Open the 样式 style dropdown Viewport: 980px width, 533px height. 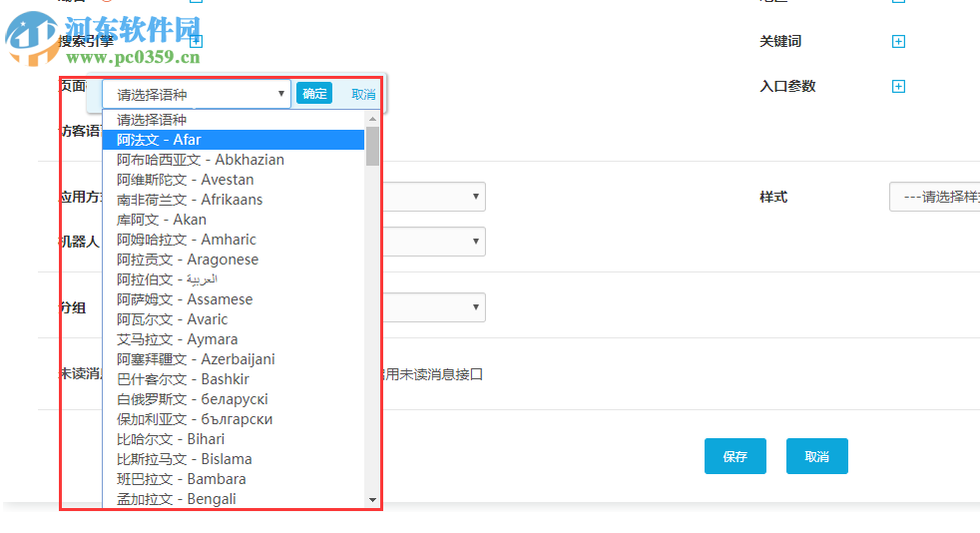[934, 197]
